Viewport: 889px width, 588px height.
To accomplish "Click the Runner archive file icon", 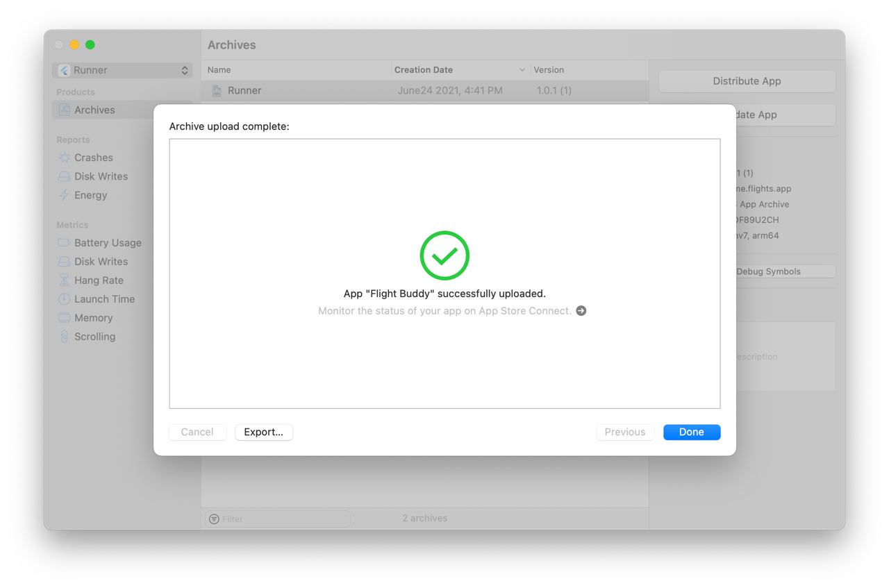I will tap(217, 90).
